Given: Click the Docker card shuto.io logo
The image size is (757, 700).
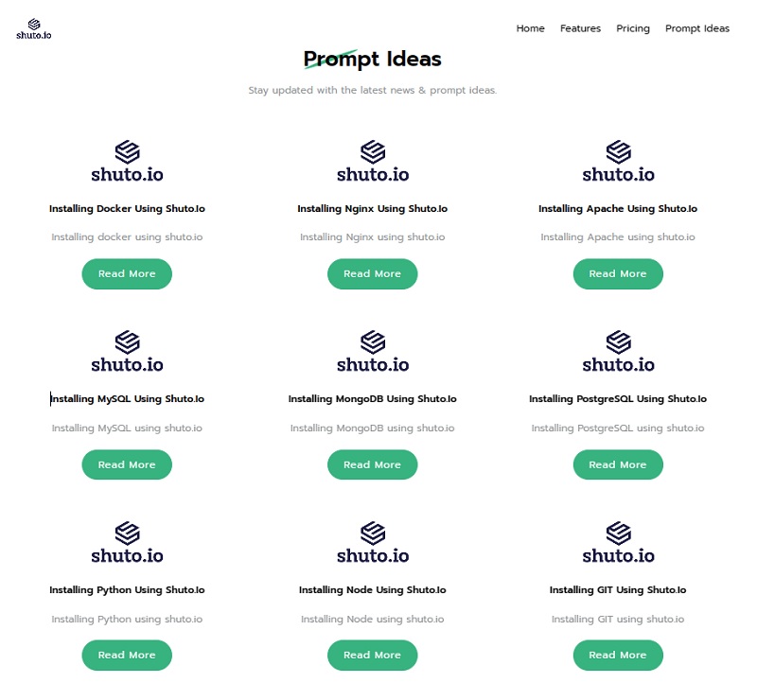Looking at the screenshot, I should (x=127, y=162).
